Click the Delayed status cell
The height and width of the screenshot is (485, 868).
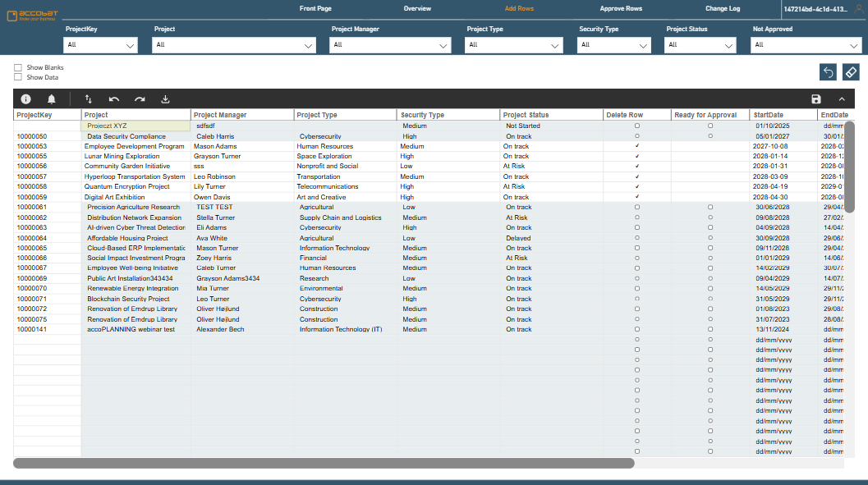(x=551, y=238)
